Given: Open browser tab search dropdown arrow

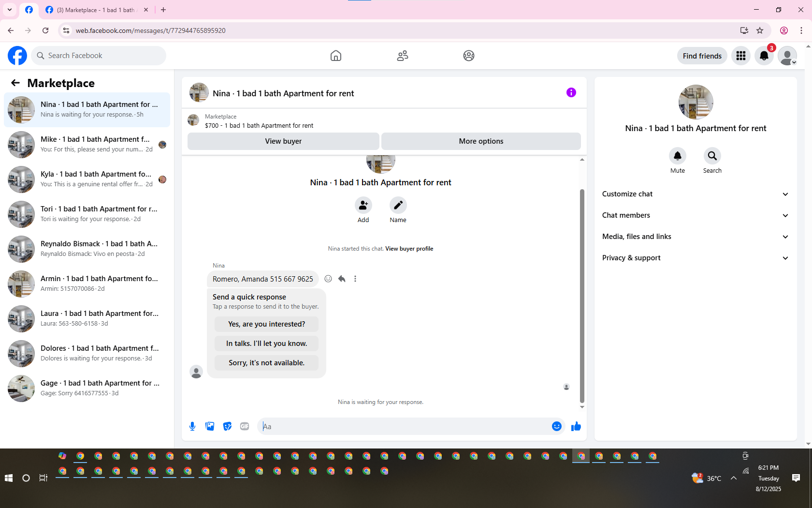Looking at the screenshot, I should click(10, 10).
